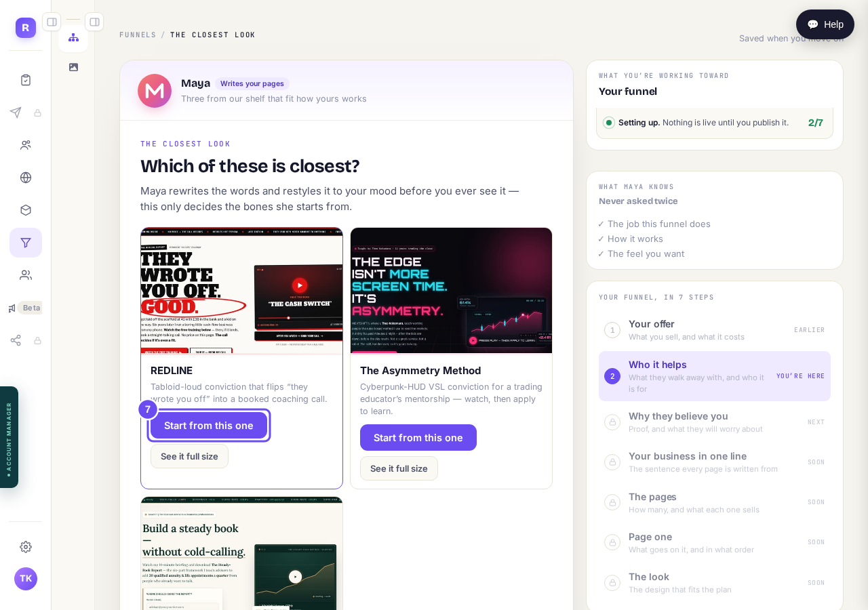Viewport: 868px width, 610px height.
Task: Click the "Which of these is closest?" heading
Action: point(250,166)
